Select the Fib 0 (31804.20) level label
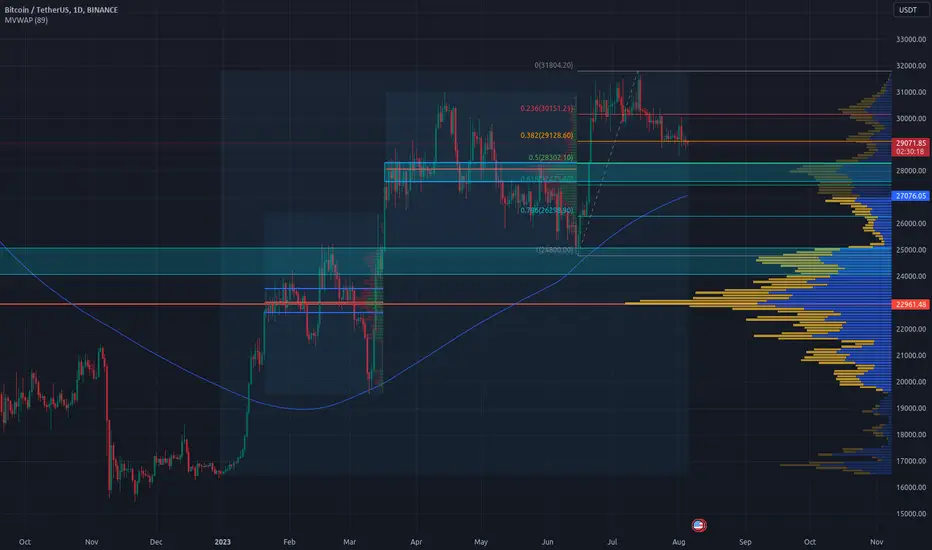The image size is (932, 550). (553, 65)
